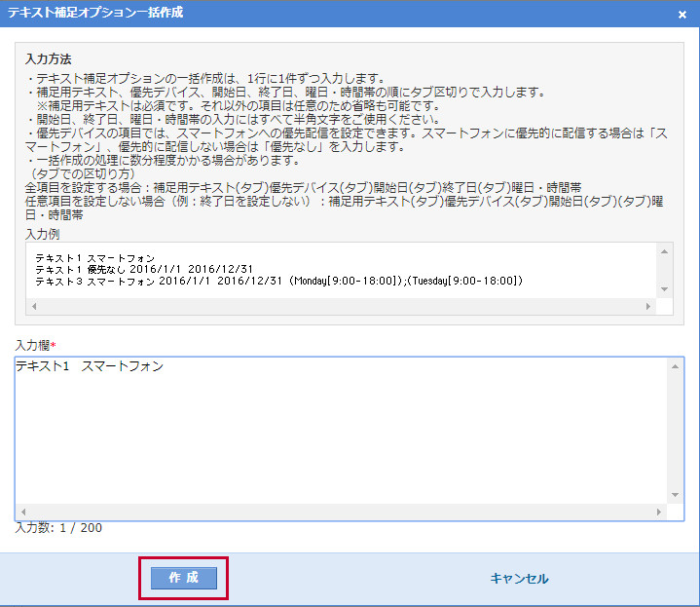Click the input area left scroll arrow
This screenshot has height=607, width=700.
(x=23, y=512)
